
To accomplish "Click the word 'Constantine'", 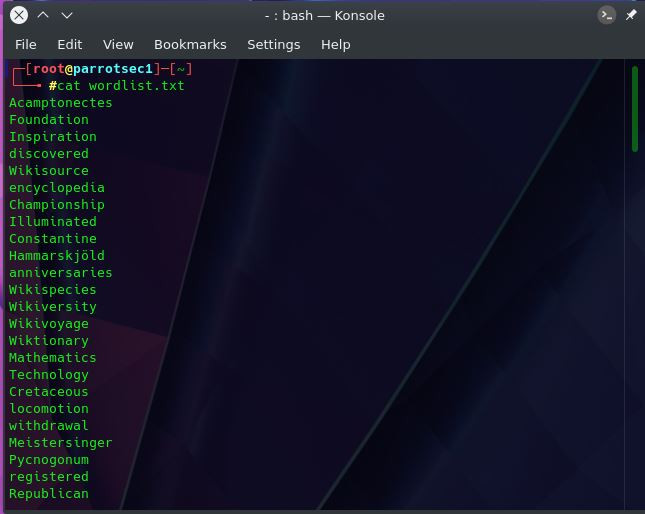I will pos(53,238).
